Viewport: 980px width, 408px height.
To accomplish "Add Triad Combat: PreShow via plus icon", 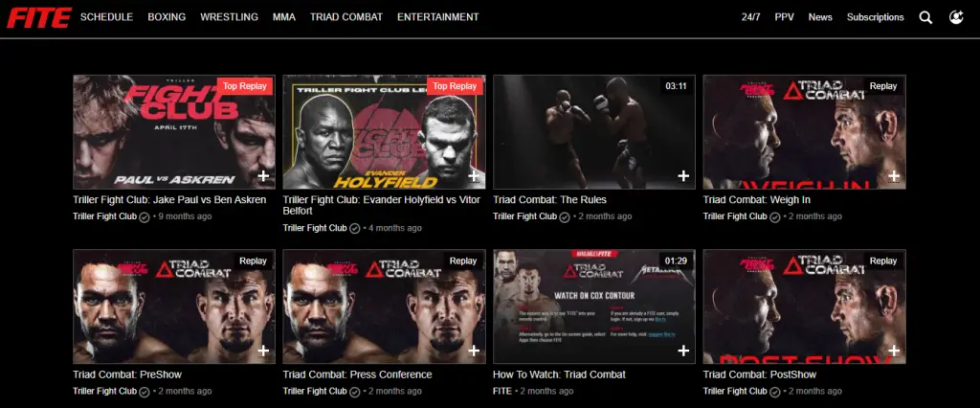I will 264,351.
